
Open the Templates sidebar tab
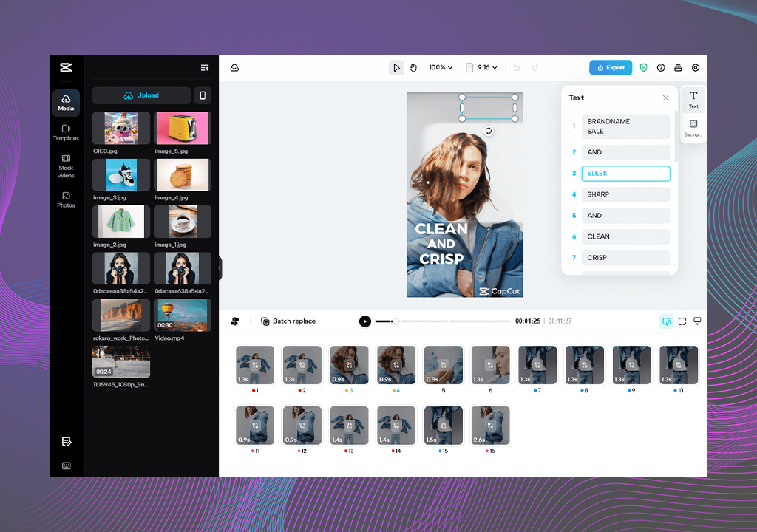coord(66,132)
